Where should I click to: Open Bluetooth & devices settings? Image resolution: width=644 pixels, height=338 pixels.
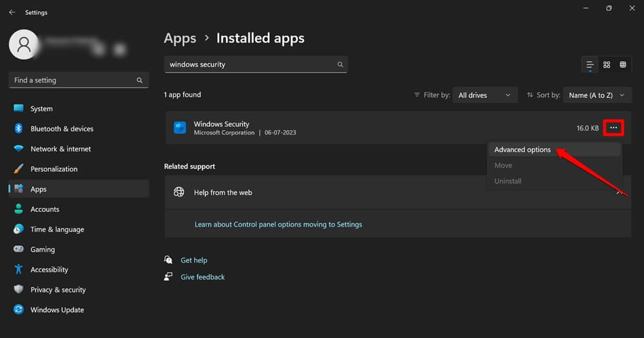click(62, 129)
